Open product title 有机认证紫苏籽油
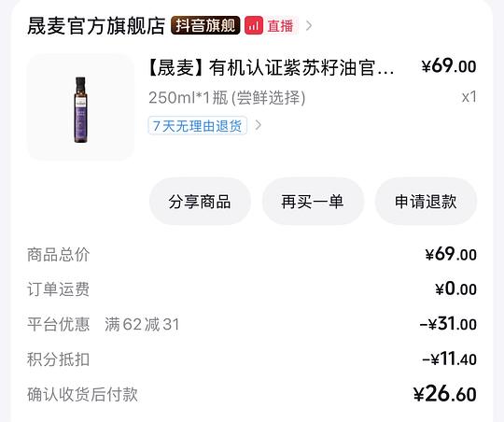This screenshot has height=422, width=504. pos(272,68)
